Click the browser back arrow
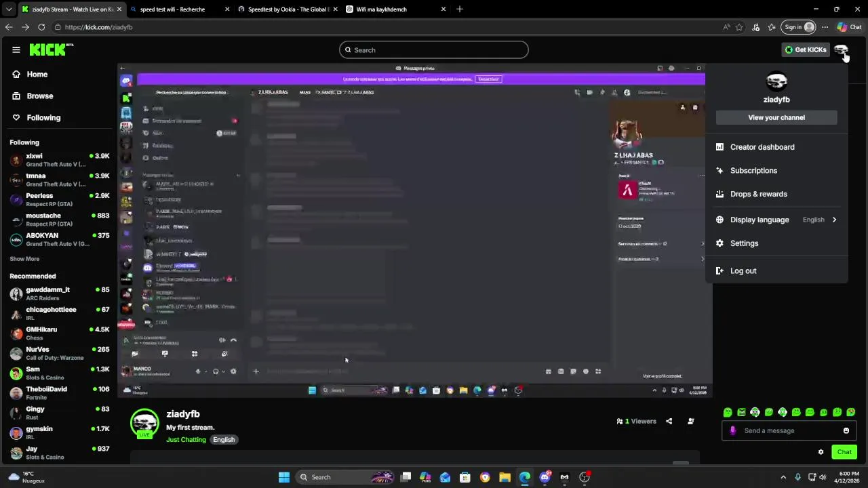868x488 pixels. point(9,27)
